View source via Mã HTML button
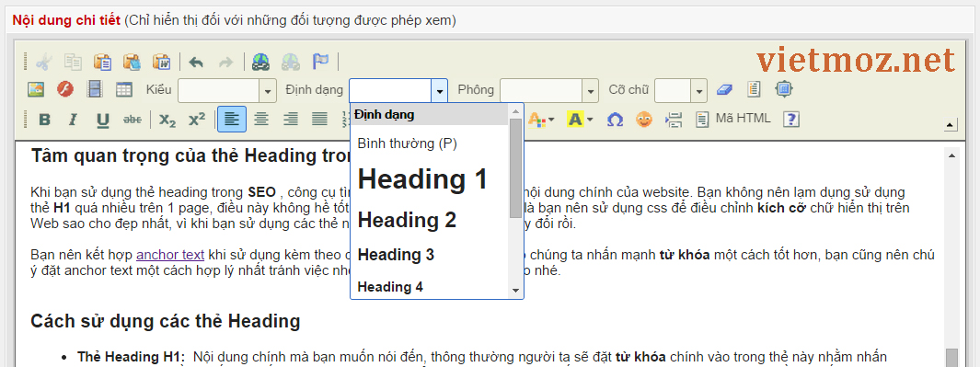This screenshot has width=980, height=367. pos(733,119)
